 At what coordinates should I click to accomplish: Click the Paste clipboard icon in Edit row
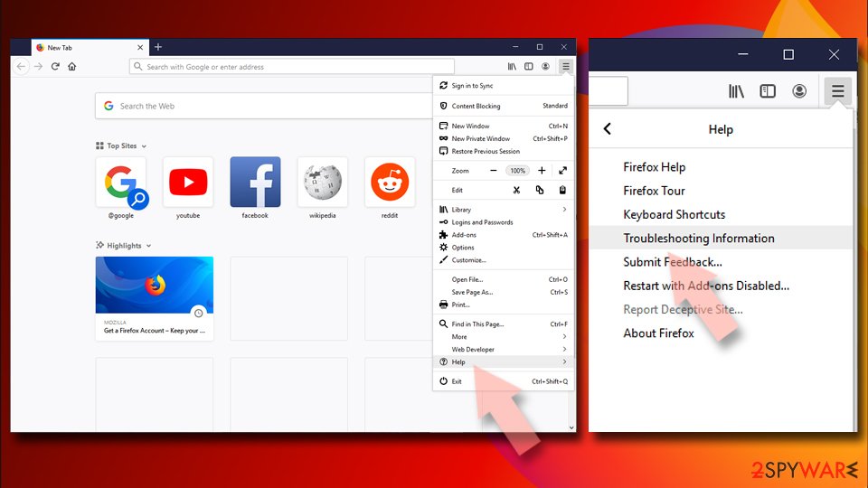pos(562,190)
